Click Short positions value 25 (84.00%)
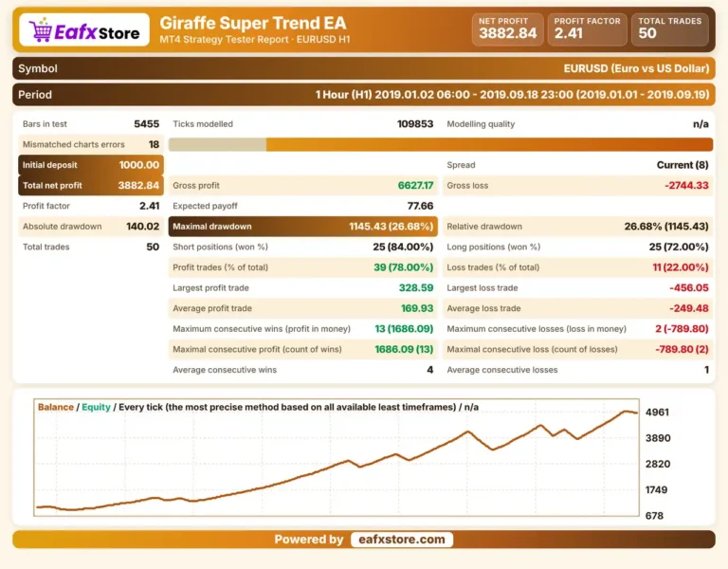The height and width of the screenshot is (569, 728). [403, 247]
